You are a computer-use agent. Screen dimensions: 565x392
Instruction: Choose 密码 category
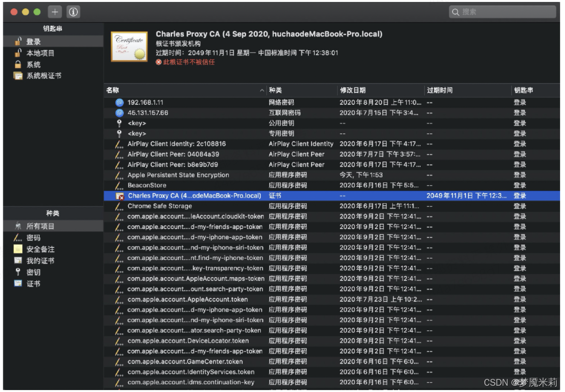(x=53, y=237)
